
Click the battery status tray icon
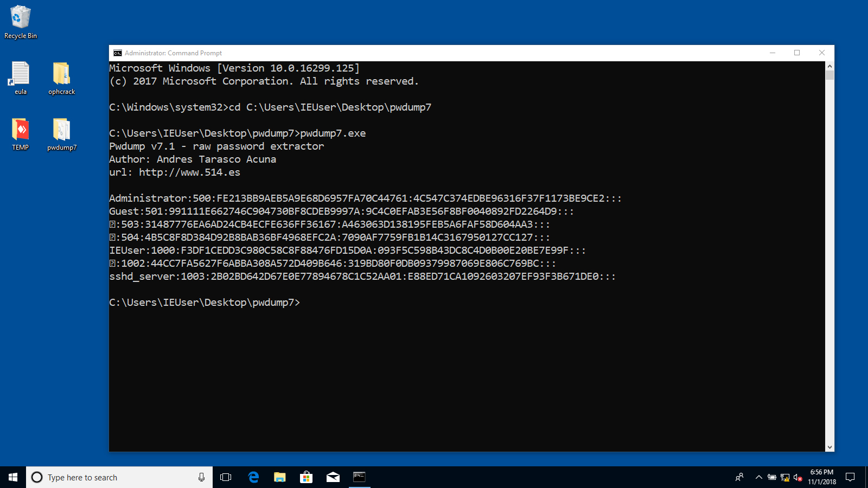(771, 477)
